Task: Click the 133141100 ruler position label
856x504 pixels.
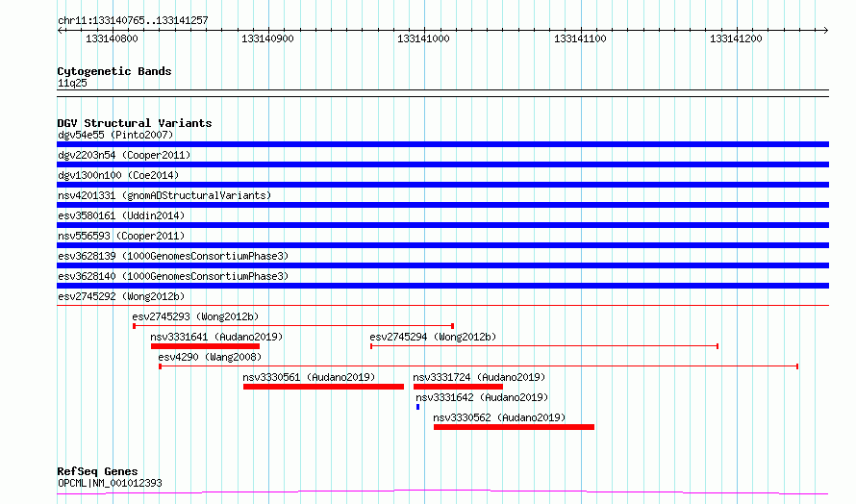Action: pyautogui.click(x=580, y=38)
